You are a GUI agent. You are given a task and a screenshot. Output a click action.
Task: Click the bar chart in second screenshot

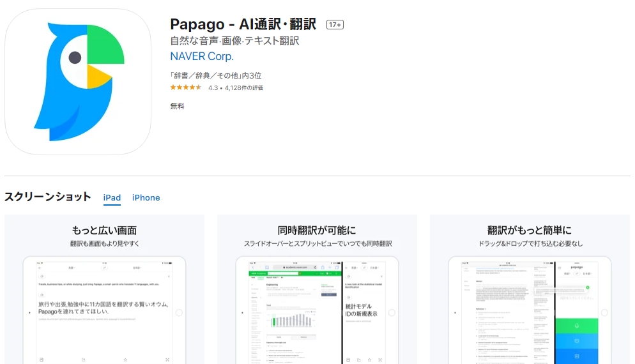[x=291, y=319]
